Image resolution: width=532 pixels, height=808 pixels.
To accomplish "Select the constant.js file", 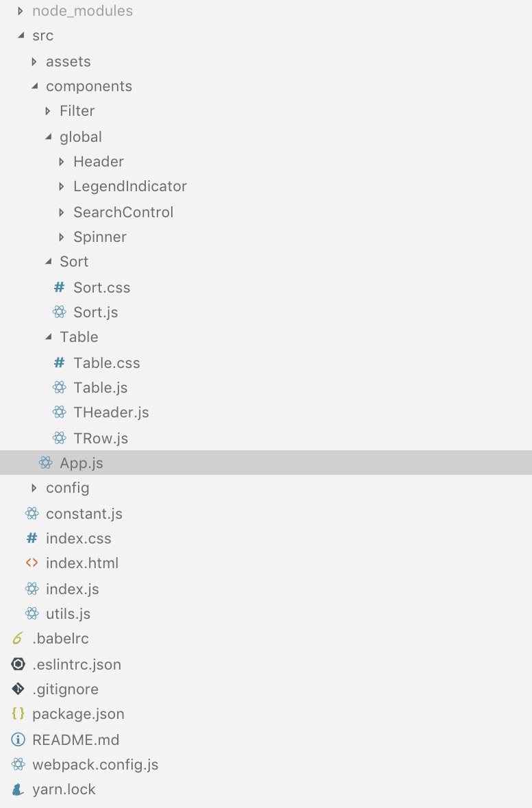I will pyautogui.click(x=84, y=513).
